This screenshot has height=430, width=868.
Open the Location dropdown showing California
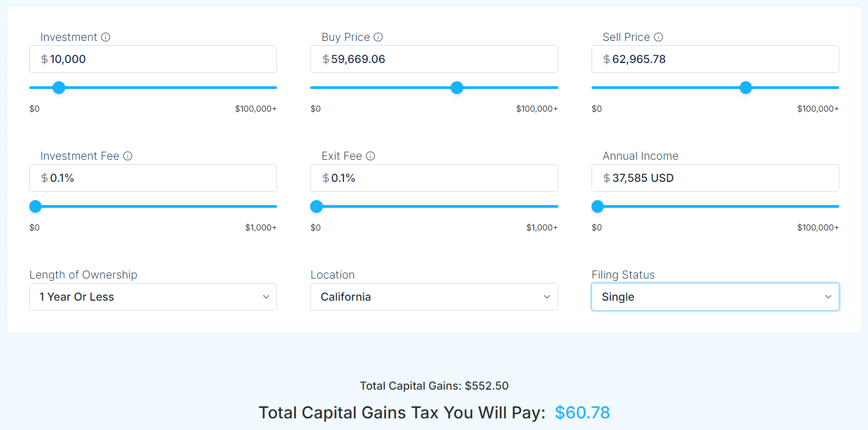tap(434, 297)
